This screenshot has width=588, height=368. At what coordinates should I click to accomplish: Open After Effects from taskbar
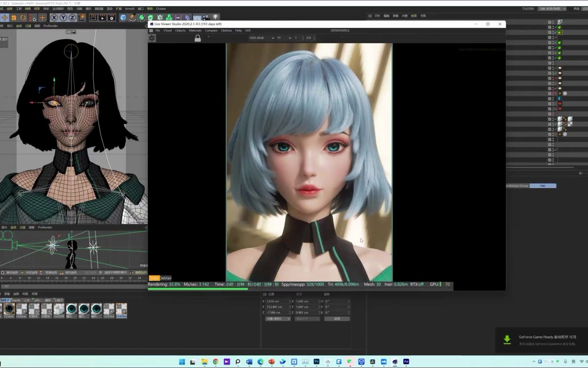406,362
